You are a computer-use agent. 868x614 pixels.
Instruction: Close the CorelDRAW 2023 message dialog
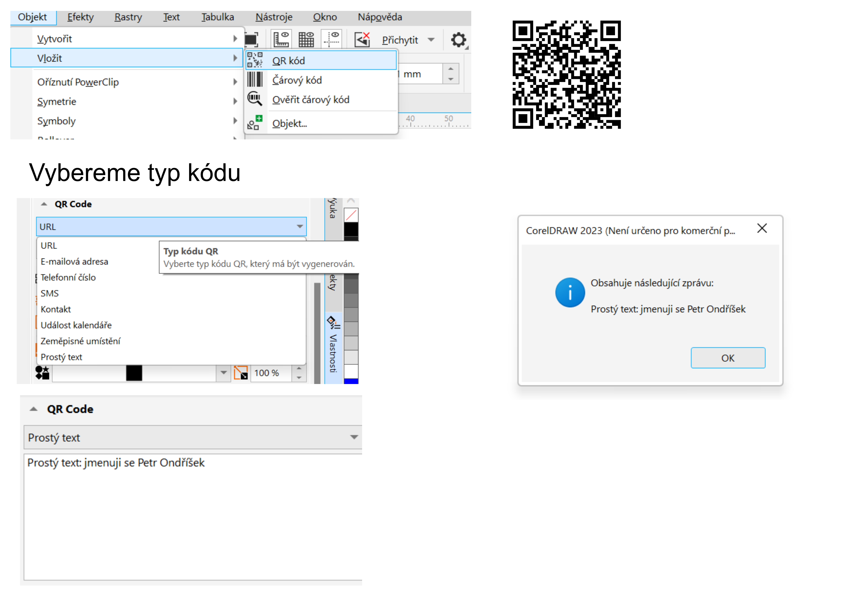tap(762, 228)
